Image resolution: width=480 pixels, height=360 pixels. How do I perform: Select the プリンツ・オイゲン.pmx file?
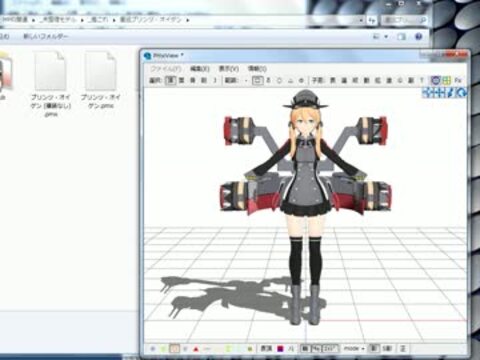(101, 80)
